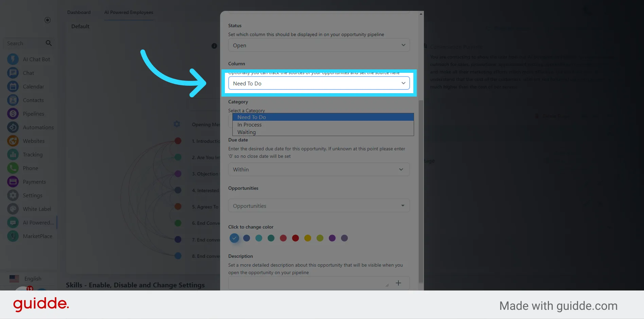Select the purple node for Objection stage

tap(178, 174)
